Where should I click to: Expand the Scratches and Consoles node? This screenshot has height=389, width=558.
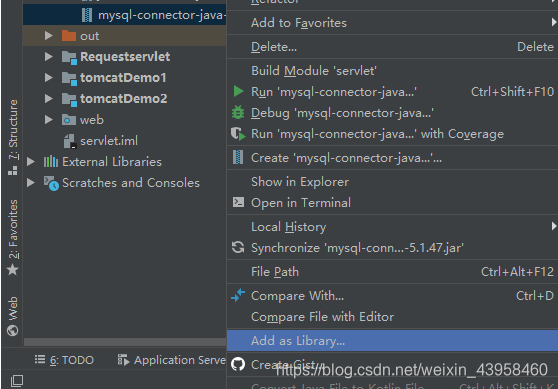coord(31,183)
